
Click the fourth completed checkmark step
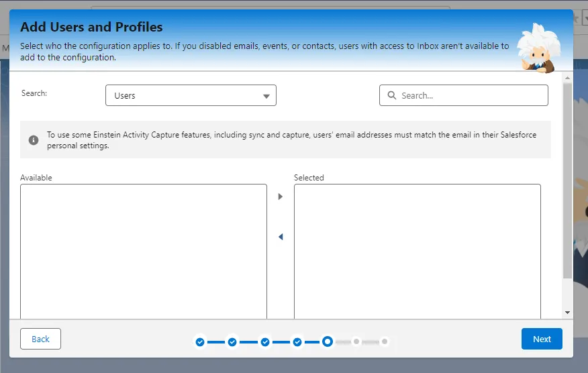297,342
